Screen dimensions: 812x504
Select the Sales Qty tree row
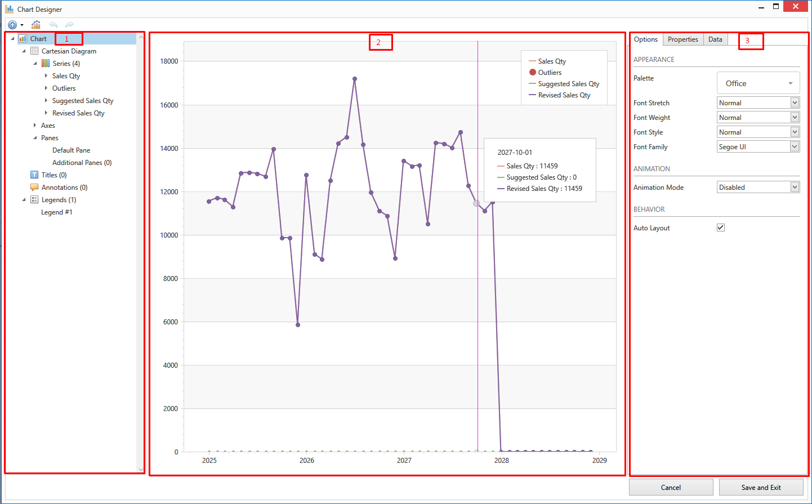(x=66, y=76)
